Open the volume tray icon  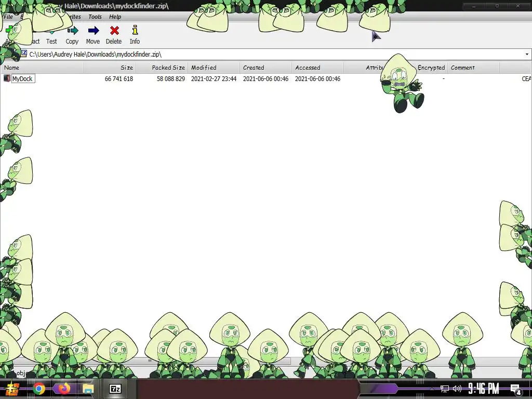(x=457, y=389)
